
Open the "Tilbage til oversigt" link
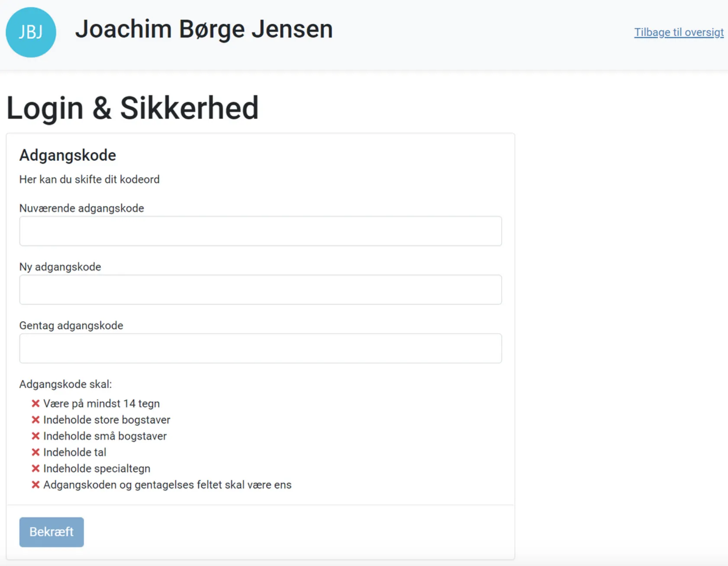click(679, 32)
